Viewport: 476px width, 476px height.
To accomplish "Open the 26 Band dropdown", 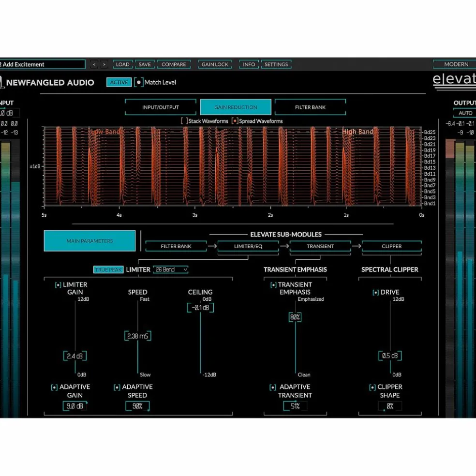I will click(x=171, y=269).
